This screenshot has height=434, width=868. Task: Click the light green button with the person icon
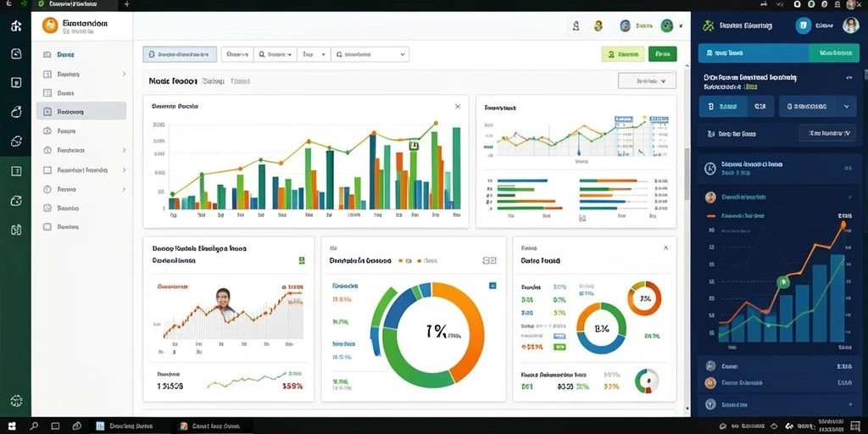[623, 54]
